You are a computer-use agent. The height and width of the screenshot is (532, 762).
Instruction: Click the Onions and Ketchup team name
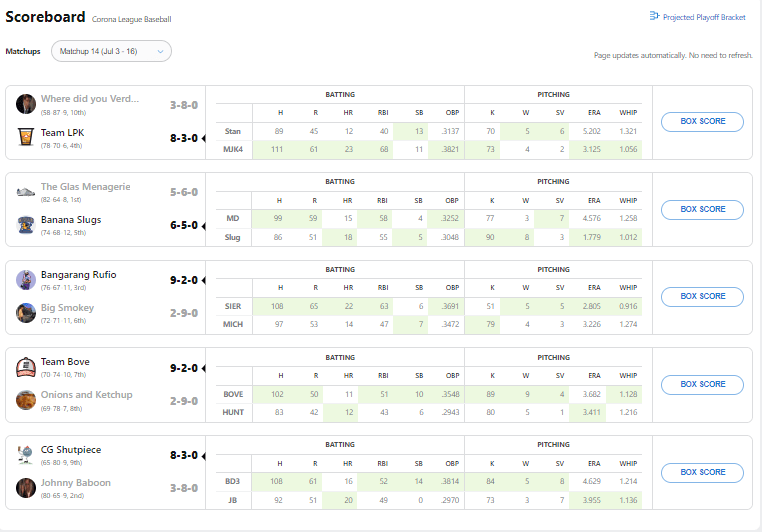tap(86, 395)
